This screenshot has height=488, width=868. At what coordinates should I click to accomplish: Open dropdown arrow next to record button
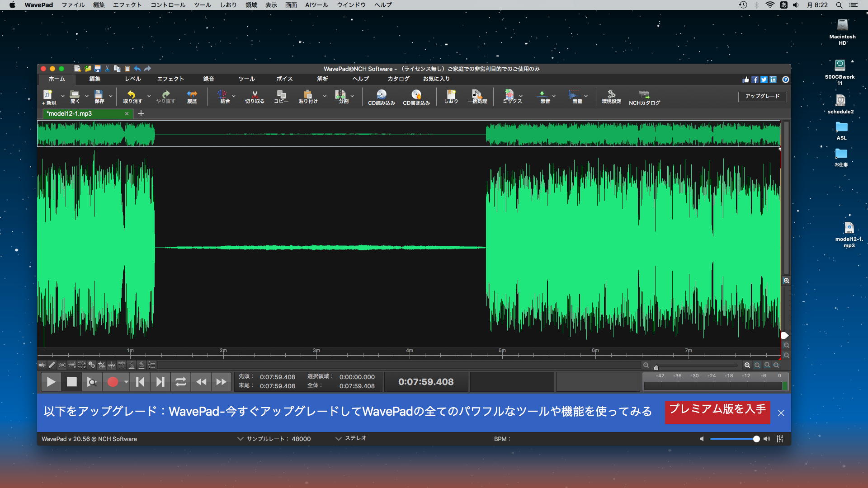pos(126,382)
